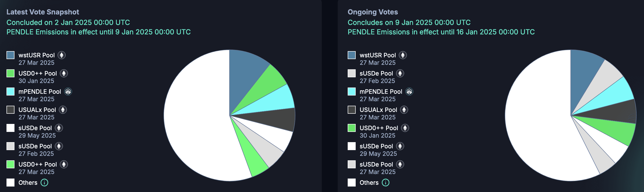The height and width of the screenshot is (192, 644).
Task: Click Arbitrum icon beside mPENDLE Pool in Latest Vote Snapshot
Action: 68,92
